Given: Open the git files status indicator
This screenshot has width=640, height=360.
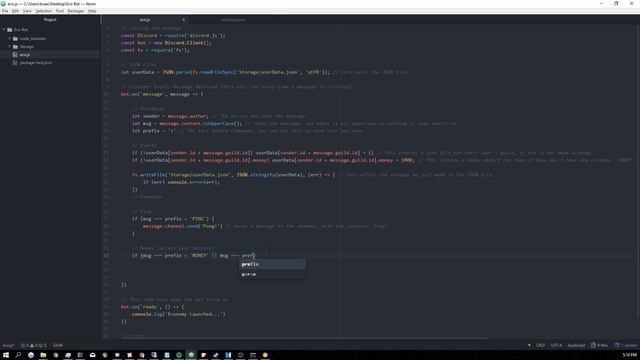Looking at the screenshot, I should 599,345.
